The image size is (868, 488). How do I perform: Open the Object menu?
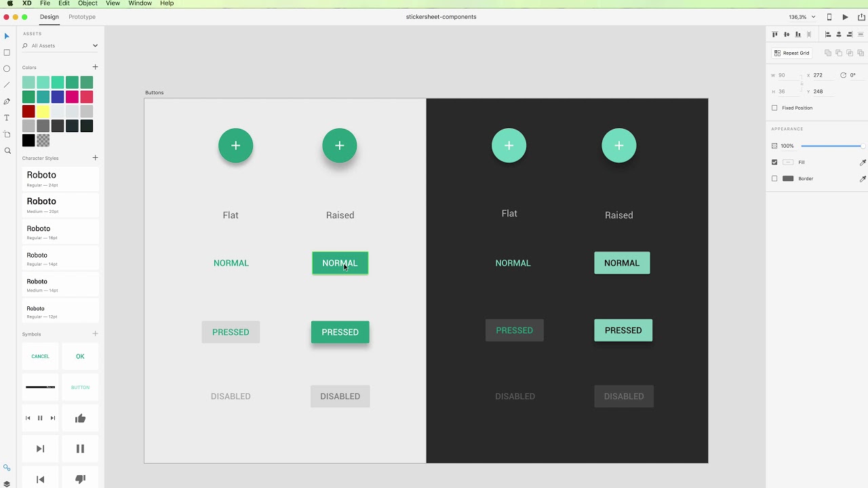pos(87,3)
